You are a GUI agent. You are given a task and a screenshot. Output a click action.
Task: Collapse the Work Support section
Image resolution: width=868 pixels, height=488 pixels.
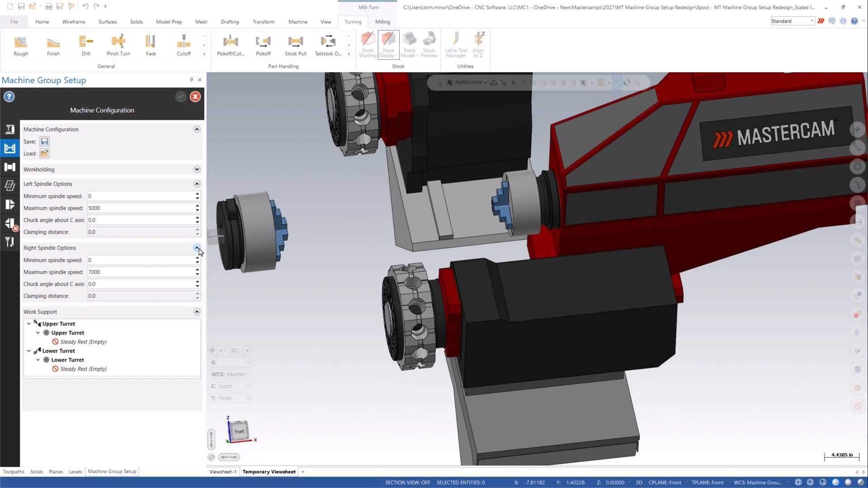pyautogui.click(x=197, y=312)
